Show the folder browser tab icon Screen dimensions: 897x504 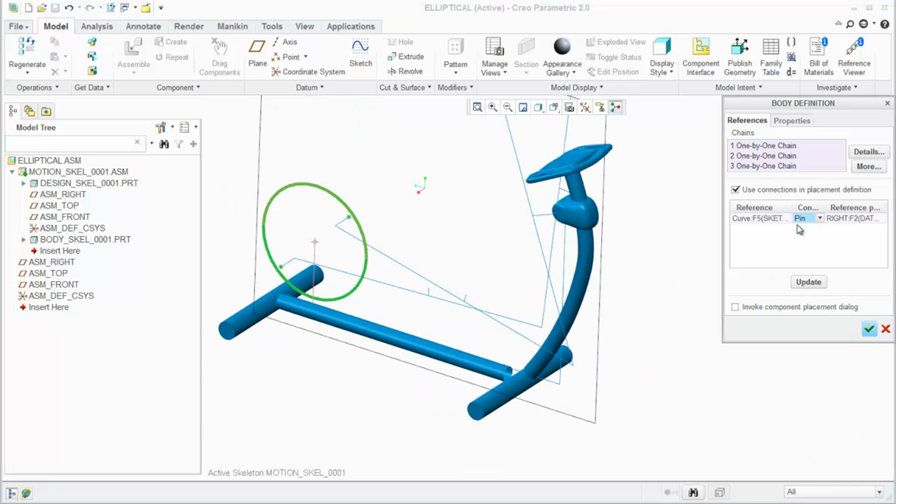(x=46, y=112)
